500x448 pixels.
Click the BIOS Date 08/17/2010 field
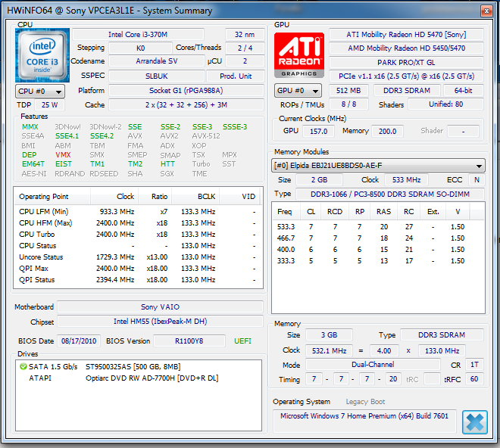click(x=79, y=341)
